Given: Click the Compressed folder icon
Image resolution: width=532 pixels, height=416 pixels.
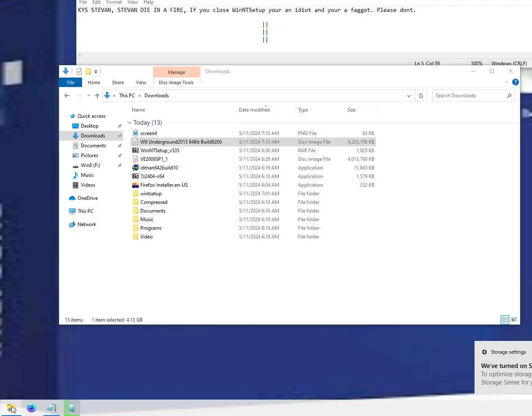Looking at the screenshot, I should point(135,202).
